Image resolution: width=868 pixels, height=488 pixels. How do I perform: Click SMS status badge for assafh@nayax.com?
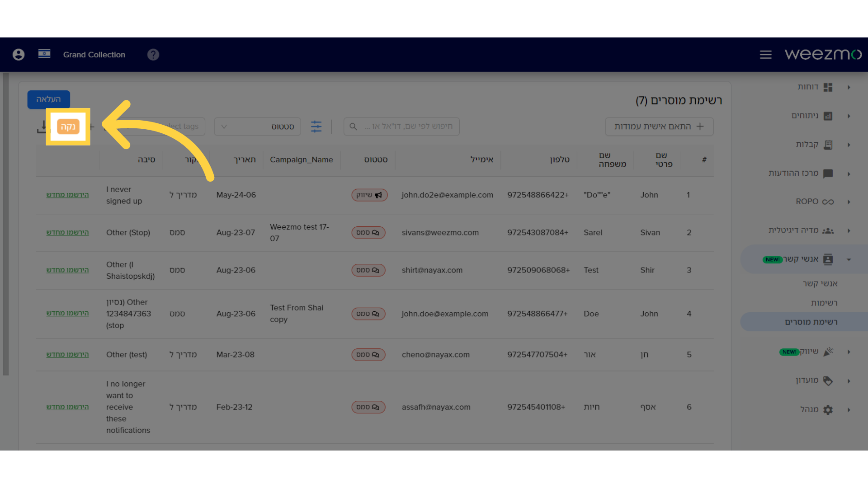pyautogui.click(x=368, y=407)
